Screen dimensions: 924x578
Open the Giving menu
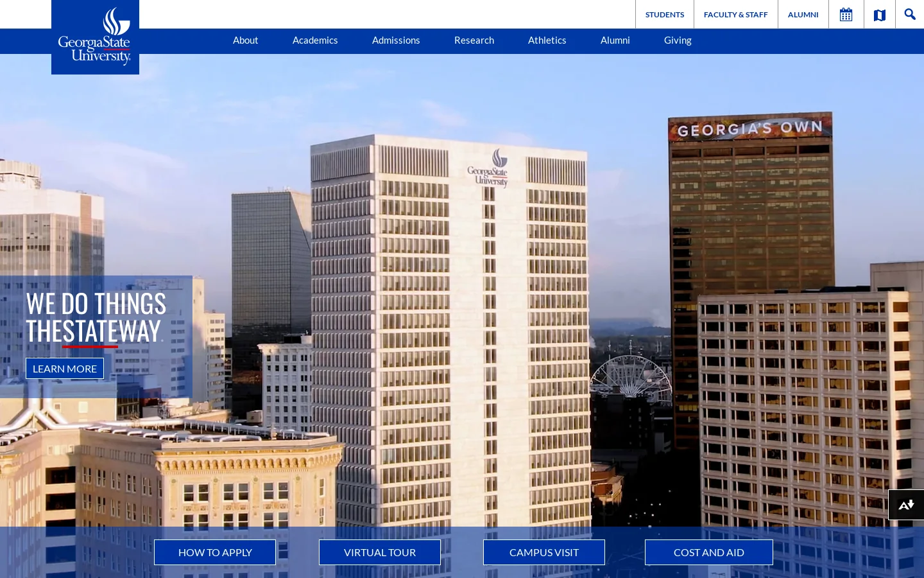(x=678, y=40)
